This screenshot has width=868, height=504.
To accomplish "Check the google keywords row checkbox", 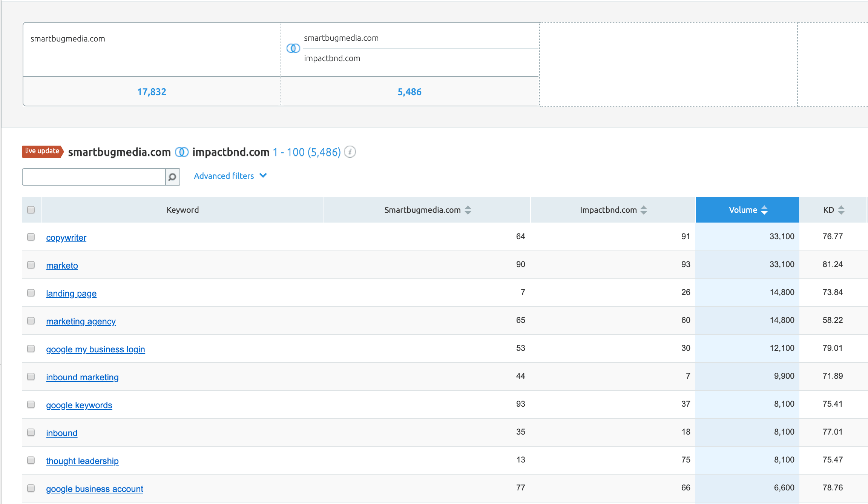I will [x=31, y=404].
